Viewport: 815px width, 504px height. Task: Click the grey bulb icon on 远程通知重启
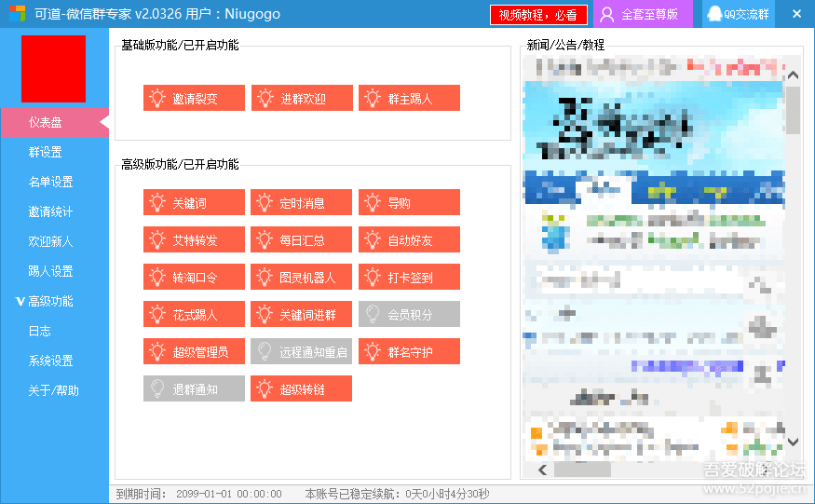pos(264,351)
